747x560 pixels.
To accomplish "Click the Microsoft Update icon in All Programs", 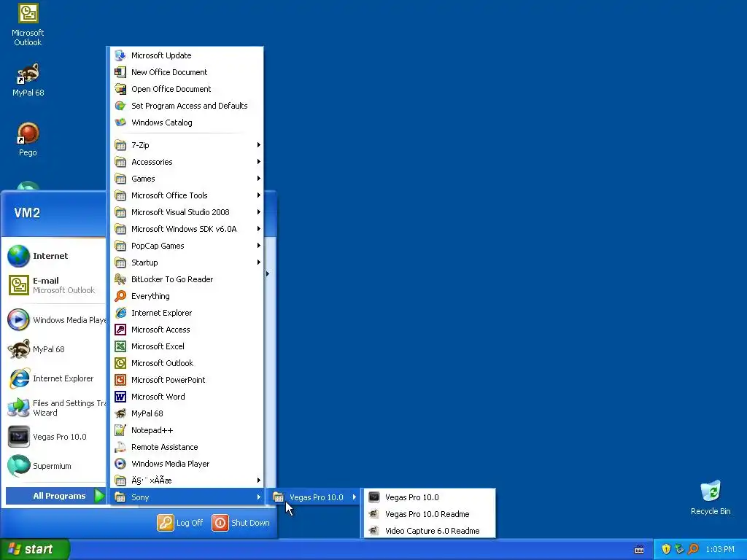I will click(120, 55).
